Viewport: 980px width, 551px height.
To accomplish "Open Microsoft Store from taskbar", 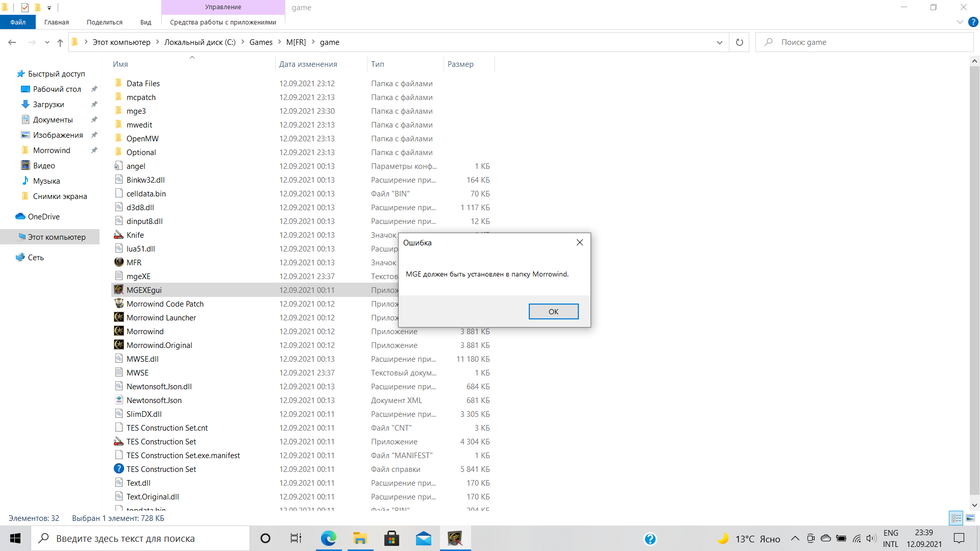I will 391,538.
